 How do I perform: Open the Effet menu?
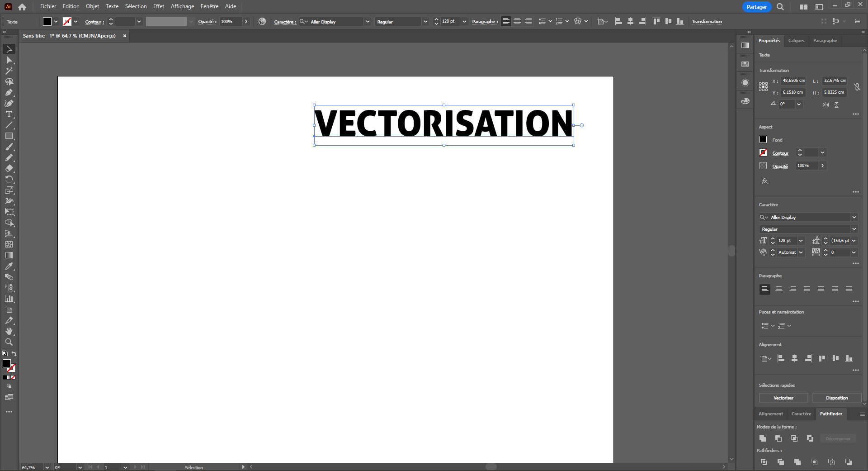pos(158,6)
